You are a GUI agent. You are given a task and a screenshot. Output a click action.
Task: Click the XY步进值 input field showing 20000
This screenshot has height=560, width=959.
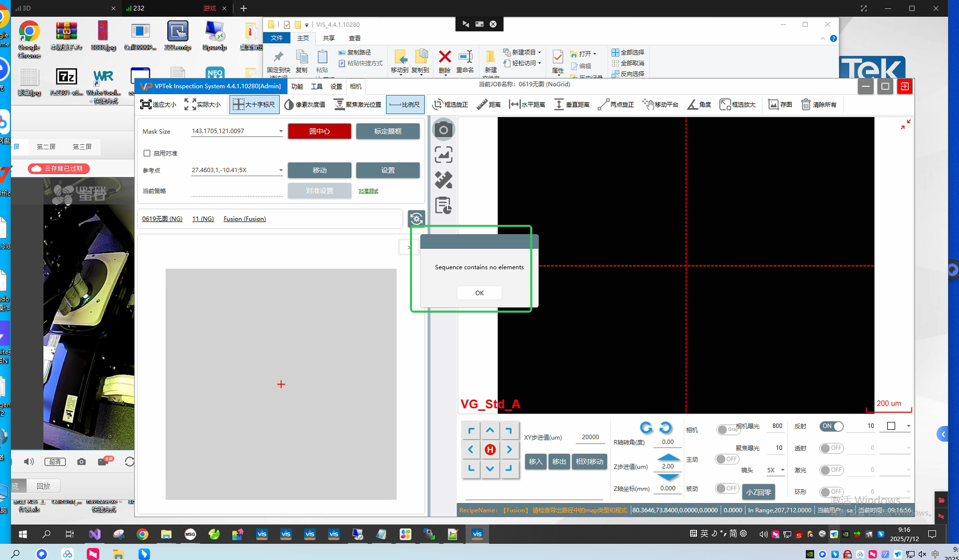pyautogui.click(x=590, y=437)
